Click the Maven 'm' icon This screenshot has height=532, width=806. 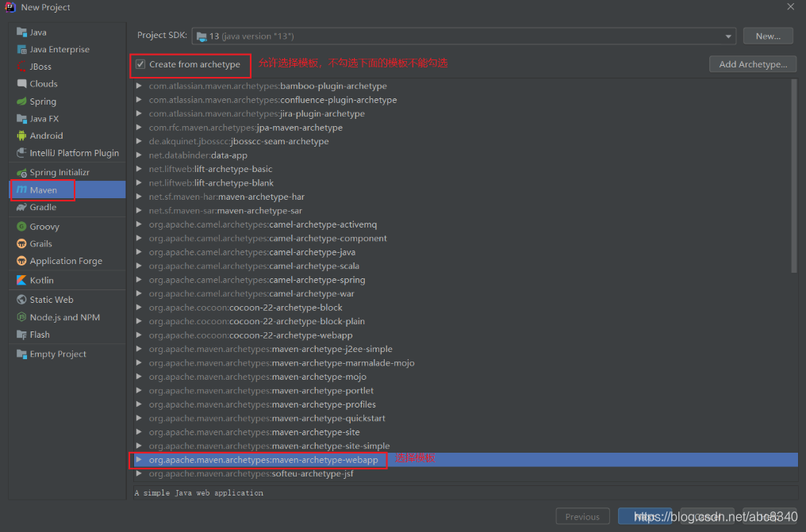[21, 190]
